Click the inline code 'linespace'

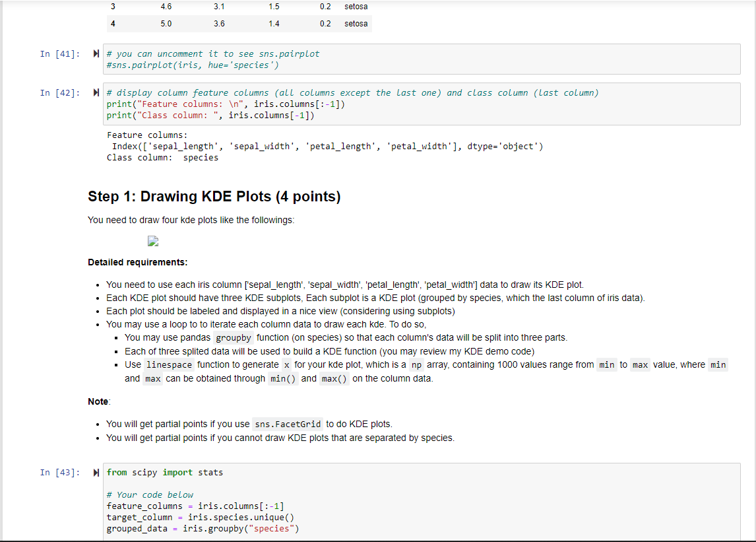[x=169, y=365]
